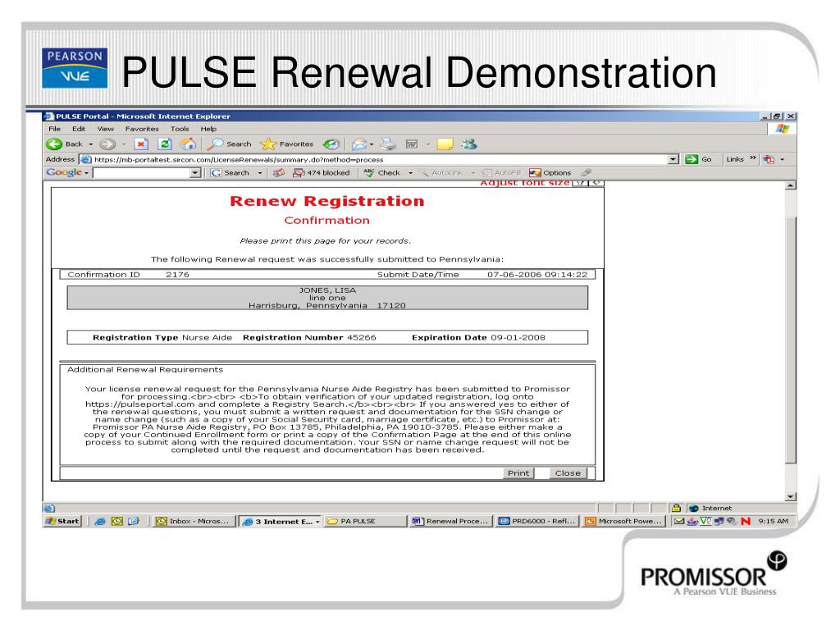This screenshot has height=630, width=840.
Task: Open the Tools menu
Action: [180, 129]
